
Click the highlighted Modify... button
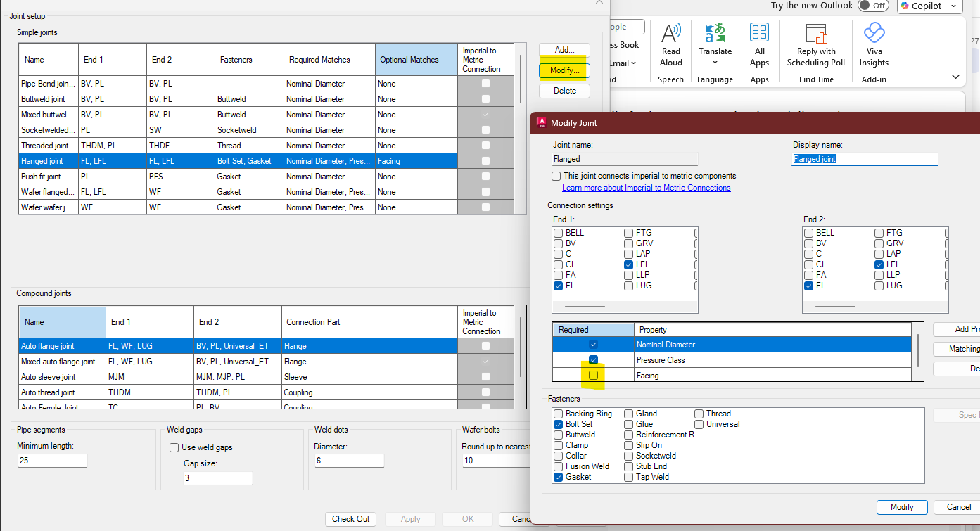click(x=564, y=70)
